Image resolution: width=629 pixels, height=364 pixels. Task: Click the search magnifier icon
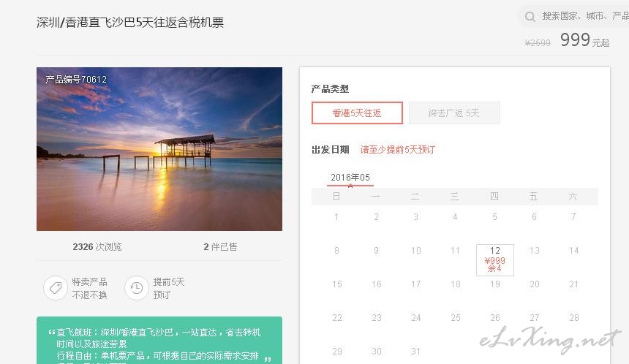coord(530,16)
